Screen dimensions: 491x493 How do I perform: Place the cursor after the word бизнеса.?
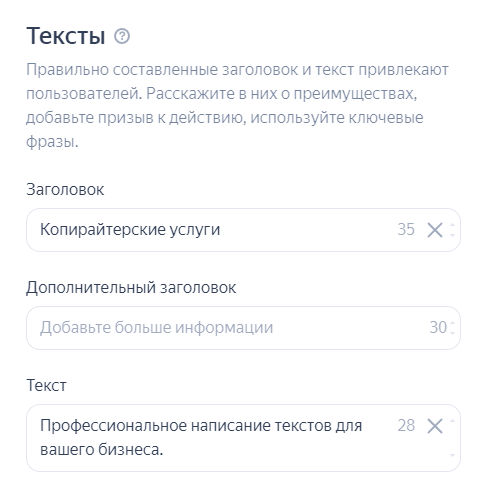pyautogui.click(x=163, y=450)
